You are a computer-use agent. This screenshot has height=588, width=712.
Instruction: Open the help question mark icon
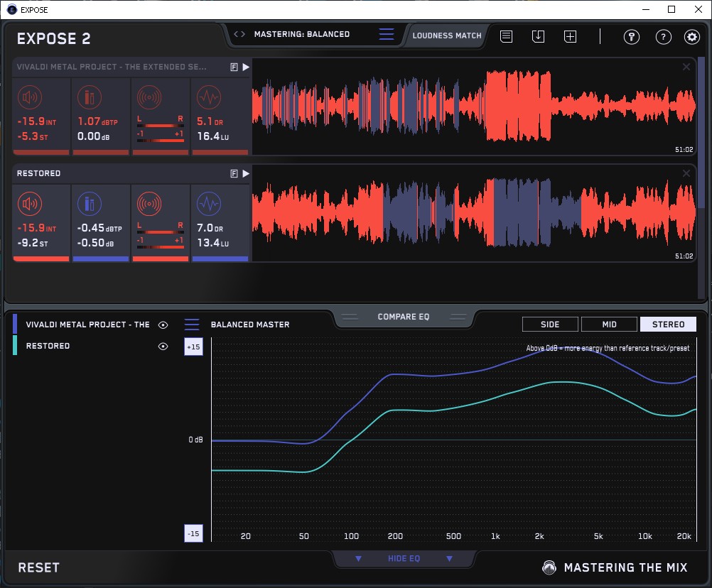pyautogui.click(x=664, y=37)
